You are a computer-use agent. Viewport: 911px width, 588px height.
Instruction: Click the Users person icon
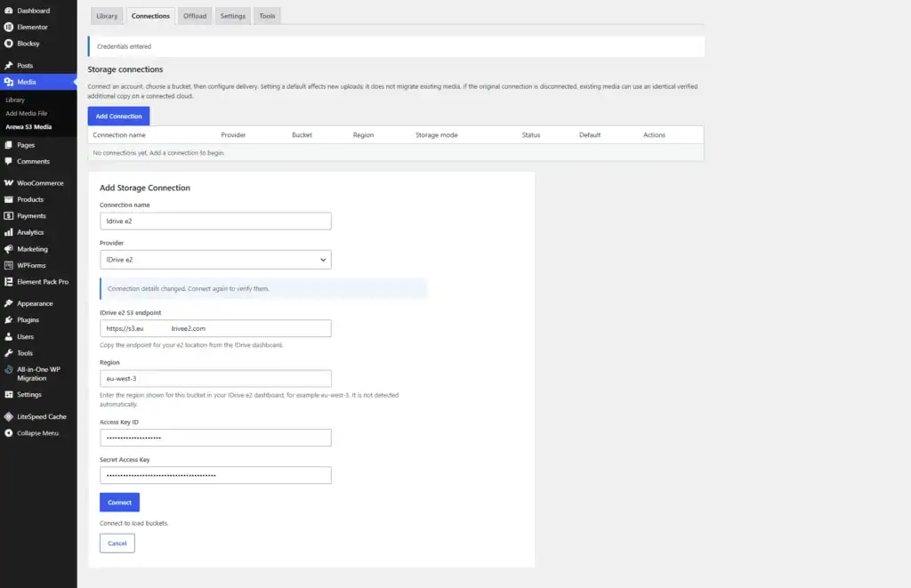tap(9, 336)
